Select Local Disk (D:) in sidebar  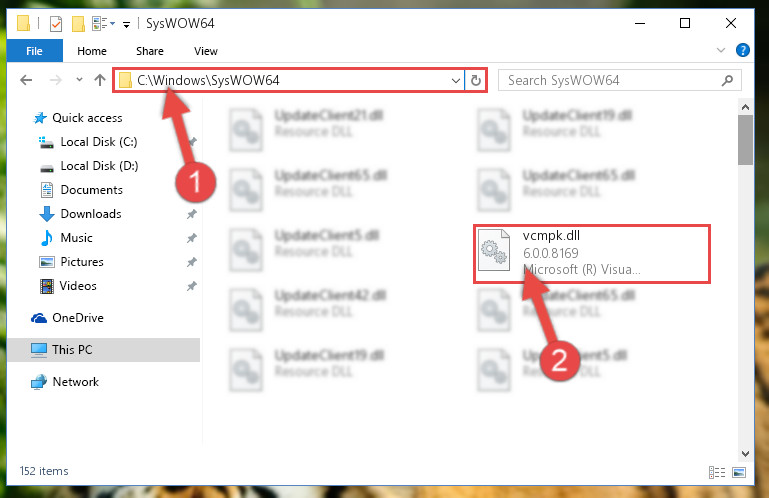pos(99,166)
